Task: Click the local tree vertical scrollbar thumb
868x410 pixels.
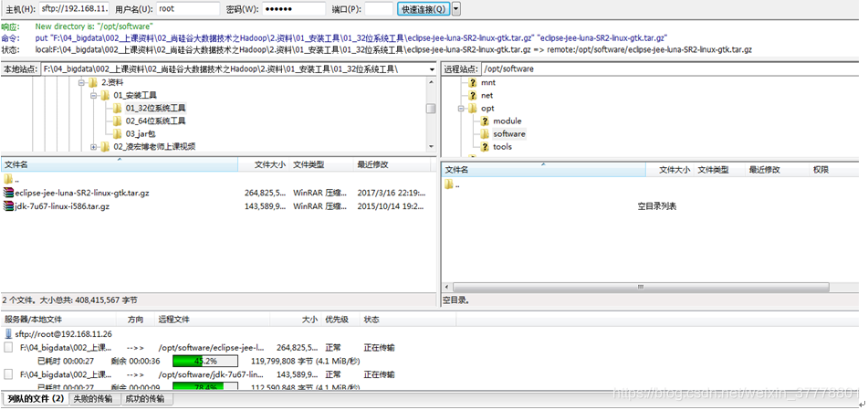Action: coord(430,108)
